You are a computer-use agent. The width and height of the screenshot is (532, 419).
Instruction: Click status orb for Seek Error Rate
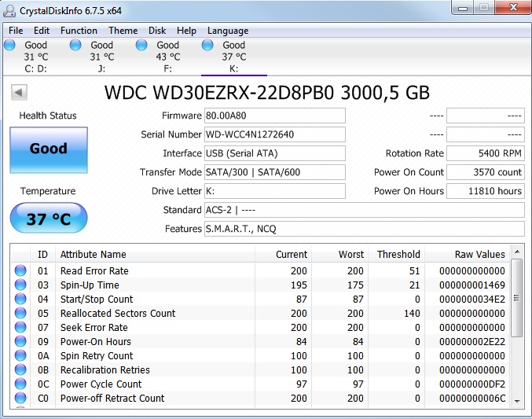pos(20,327)
